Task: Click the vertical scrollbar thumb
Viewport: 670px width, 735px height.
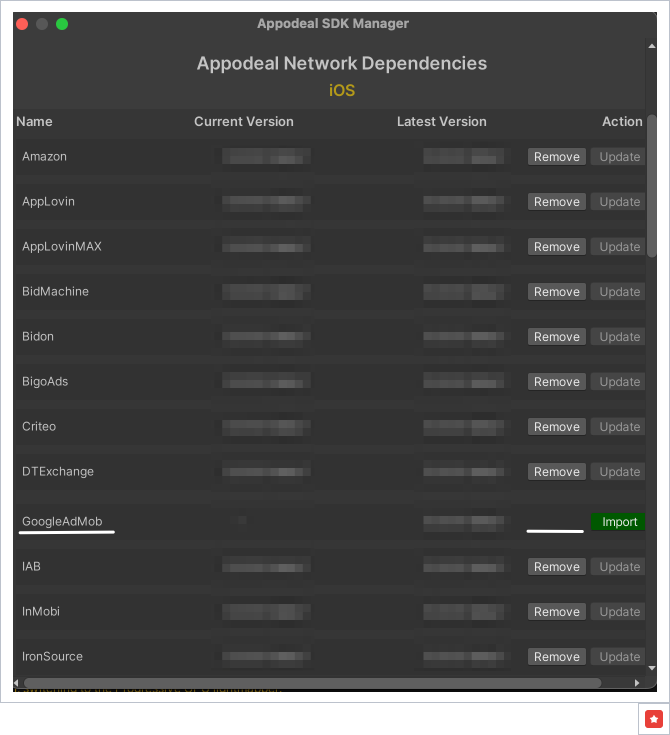Action: click(652, 185)
